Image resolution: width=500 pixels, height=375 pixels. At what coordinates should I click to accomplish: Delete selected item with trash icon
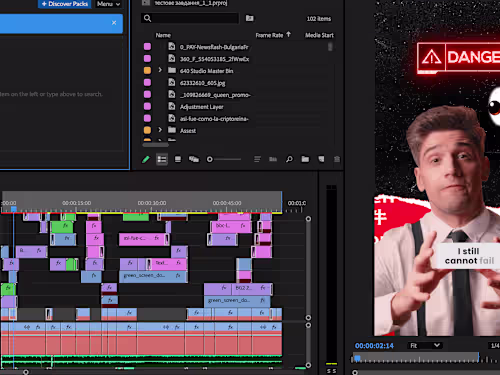(337, 159)
